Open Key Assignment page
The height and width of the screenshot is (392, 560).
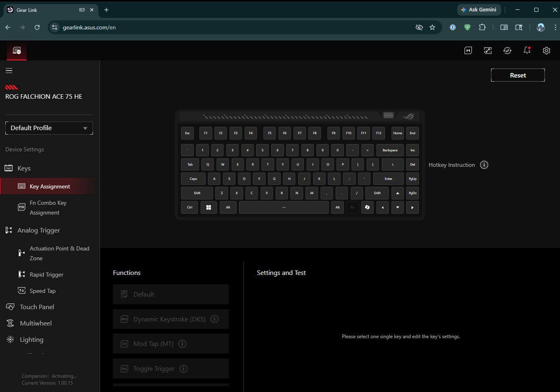49,186
